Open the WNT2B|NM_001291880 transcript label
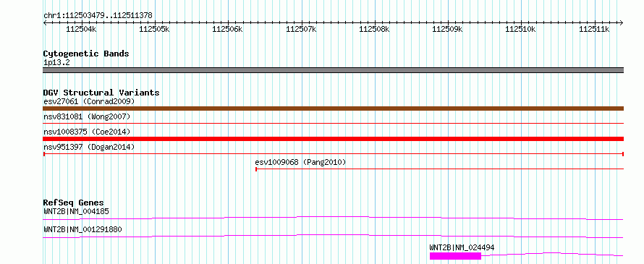 82,229
